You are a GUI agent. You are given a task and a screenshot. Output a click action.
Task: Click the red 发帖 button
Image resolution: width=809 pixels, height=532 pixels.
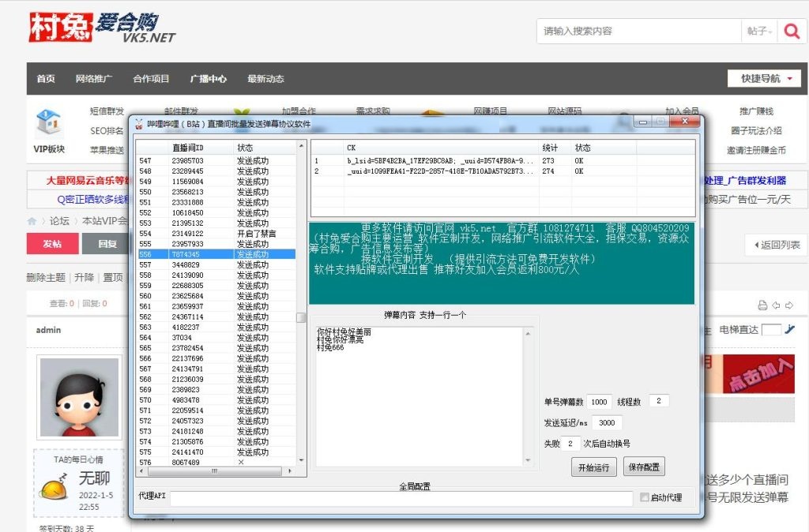(x=52, y=244)
